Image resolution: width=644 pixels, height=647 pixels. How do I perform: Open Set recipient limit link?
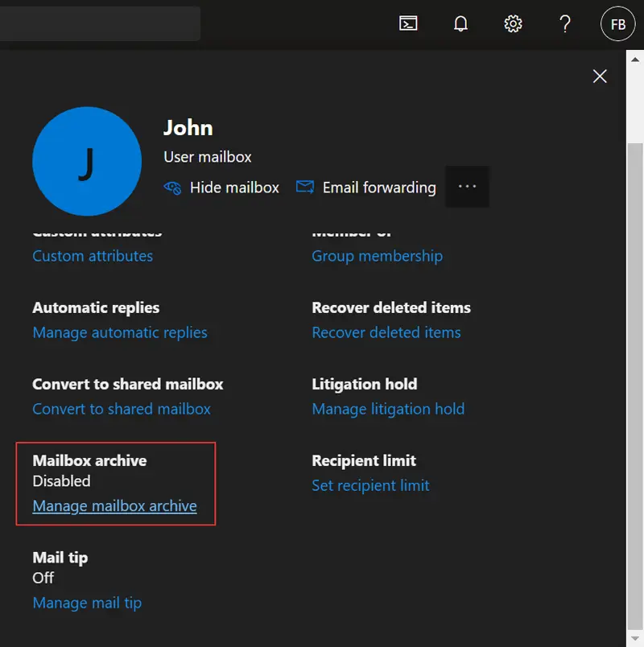tap(370, 485)
